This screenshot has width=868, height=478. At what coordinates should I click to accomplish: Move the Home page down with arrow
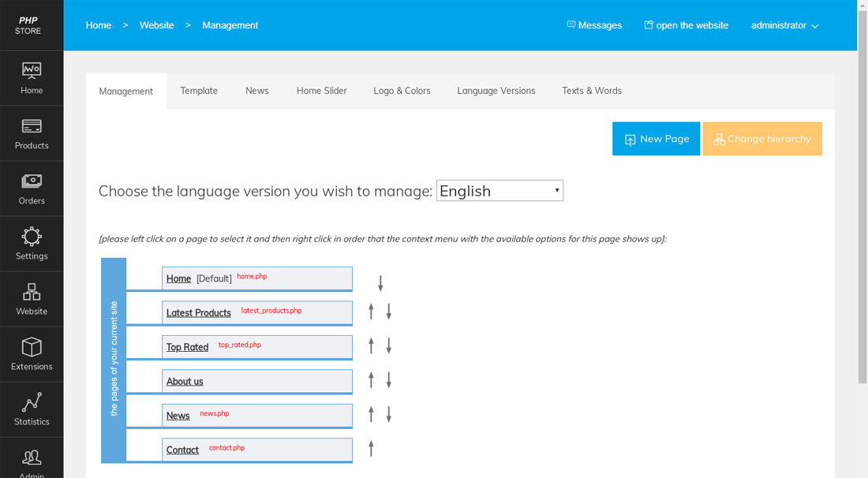[380, 283]
